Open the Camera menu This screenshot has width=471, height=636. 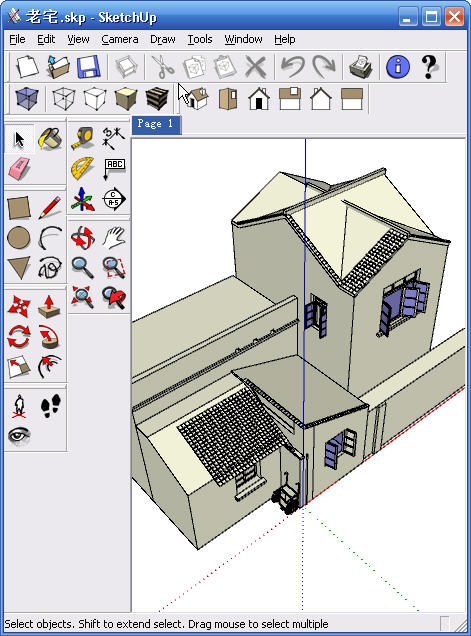pos(120,39)
